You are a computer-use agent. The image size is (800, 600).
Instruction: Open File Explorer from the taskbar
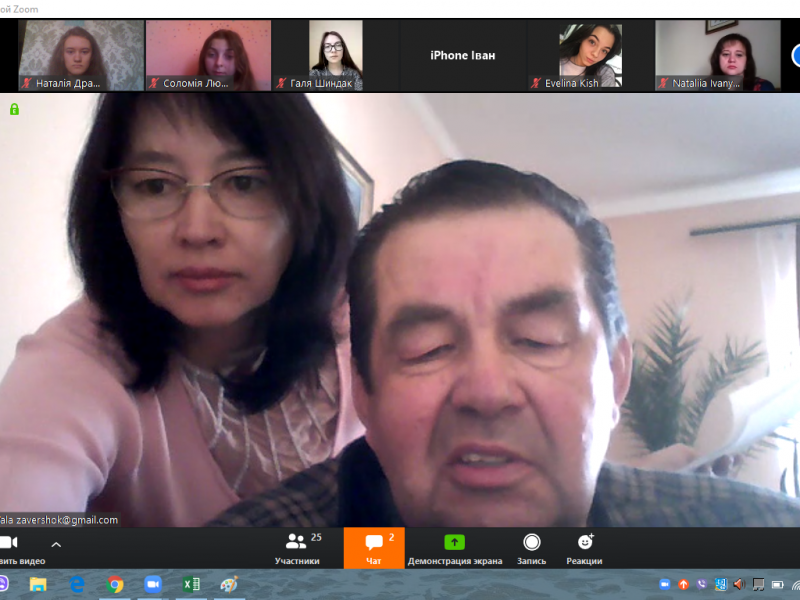[x=38, y=585]
